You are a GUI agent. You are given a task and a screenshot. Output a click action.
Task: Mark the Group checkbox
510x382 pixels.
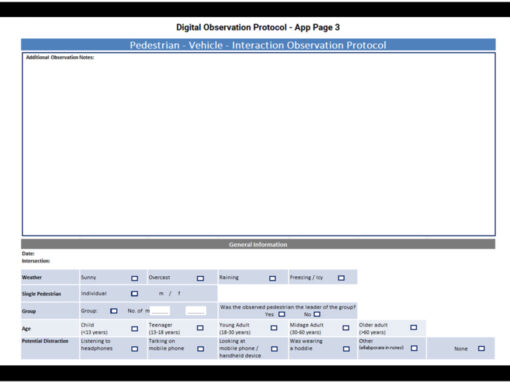click(x=114, y=311)
